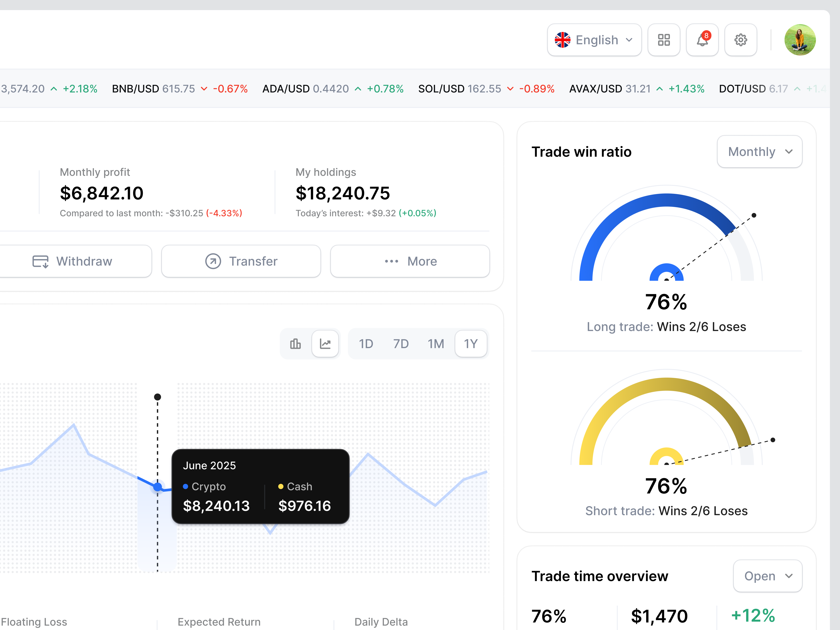
Task: Click the Expected Return label
Action: click(219, 622)
